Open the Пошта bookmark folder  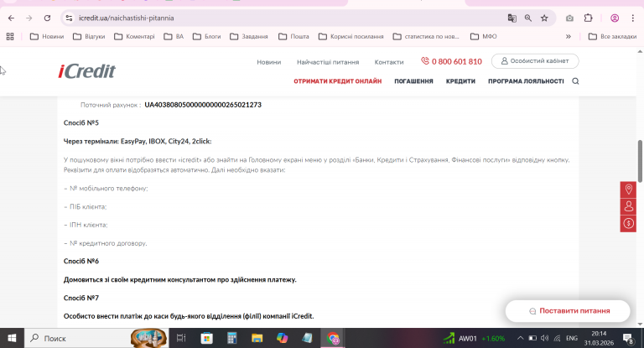point(293,37)
